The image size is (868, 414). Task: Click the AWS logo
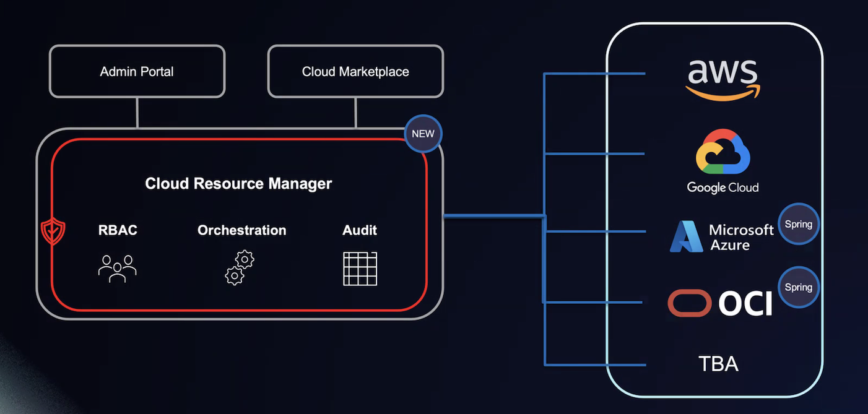(723, 79)
